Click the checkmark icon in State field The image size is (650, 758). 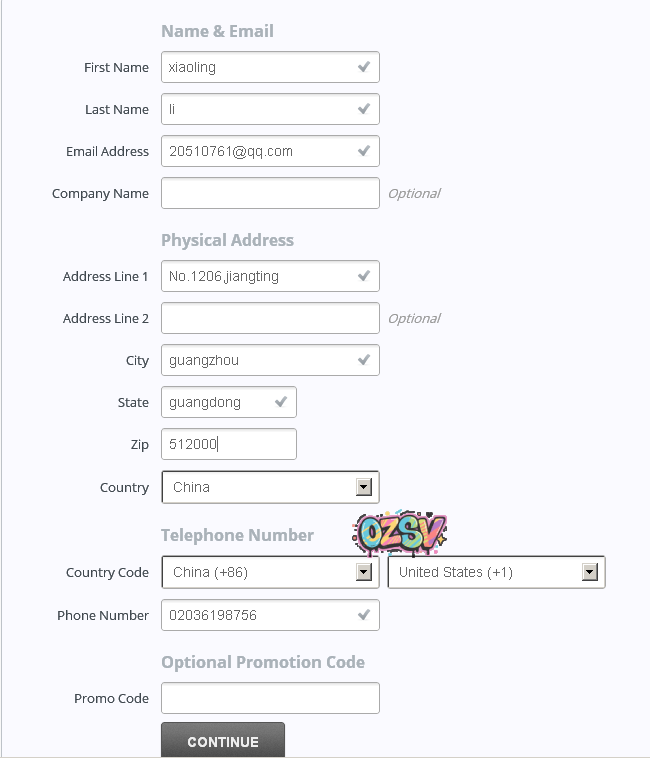point(281,402)
